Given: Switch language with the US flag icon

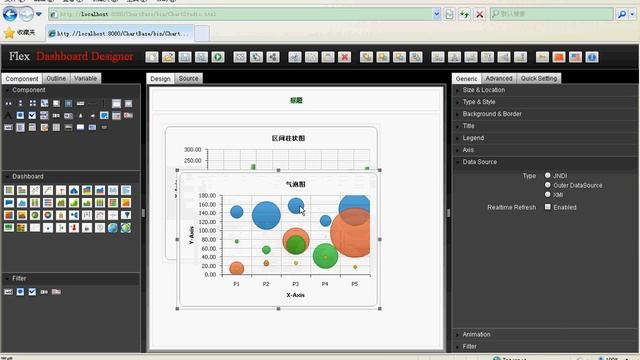Looking at the screenshot, I should point(576,57).
